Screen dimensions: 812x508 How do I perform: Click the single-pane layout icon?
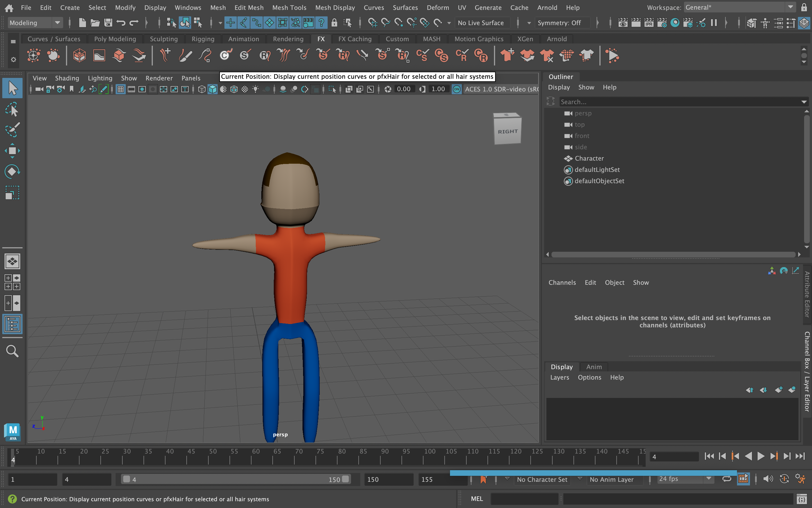point(12,261)
